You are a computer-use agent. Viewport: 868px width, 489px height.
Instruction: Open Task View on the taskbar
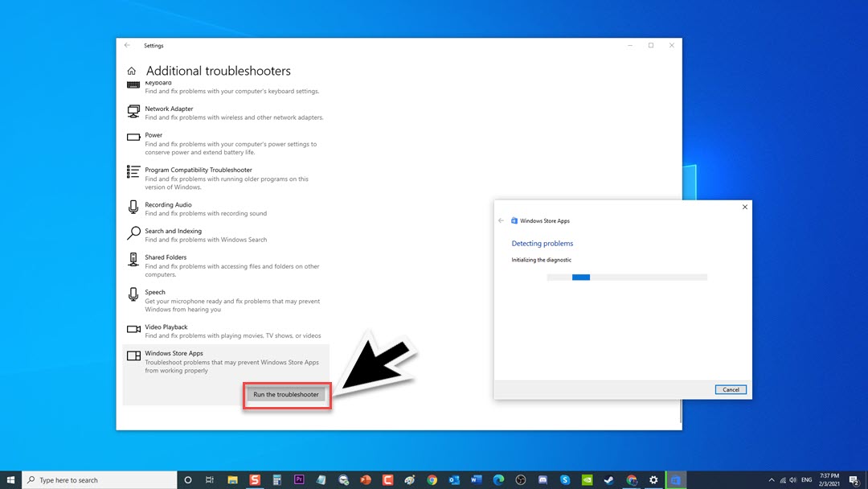coord(210,480)
